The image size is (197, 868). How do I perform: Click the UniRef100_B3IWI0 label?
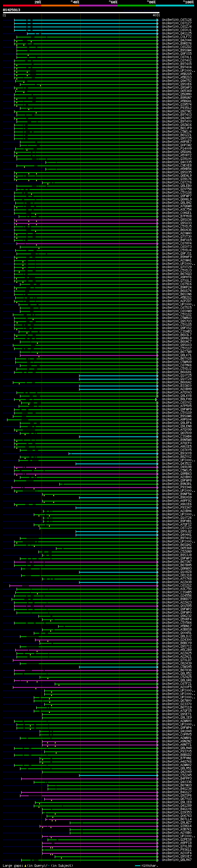coord(177,386)
